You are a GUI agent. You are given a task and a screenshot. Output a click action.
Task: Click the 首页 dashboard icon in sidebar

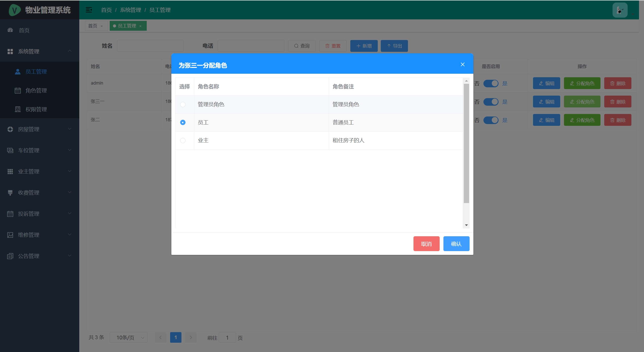10,30
